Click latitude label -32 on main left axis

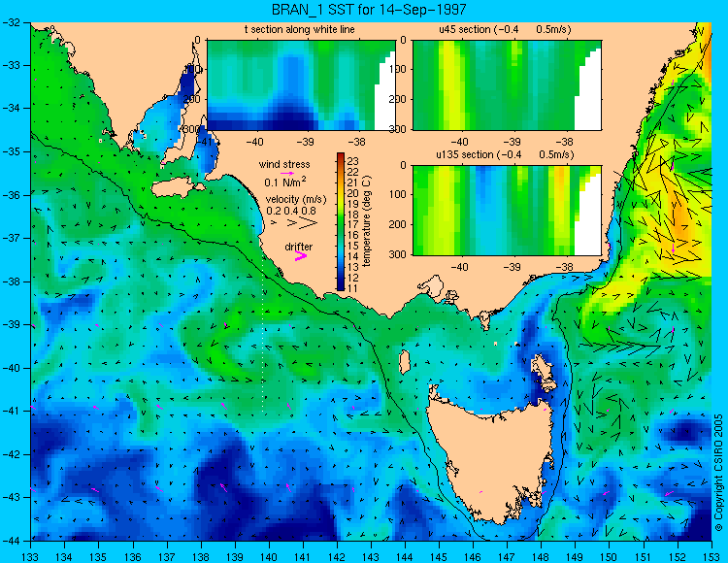coord(11,21)
